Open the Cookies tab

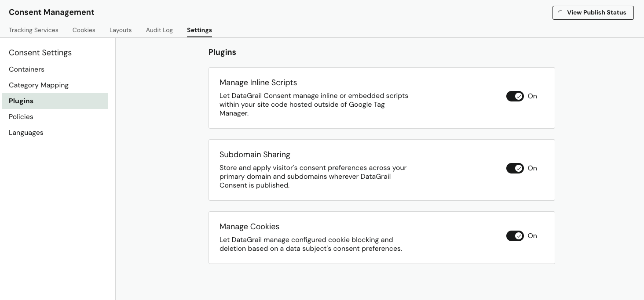(84, 30)
